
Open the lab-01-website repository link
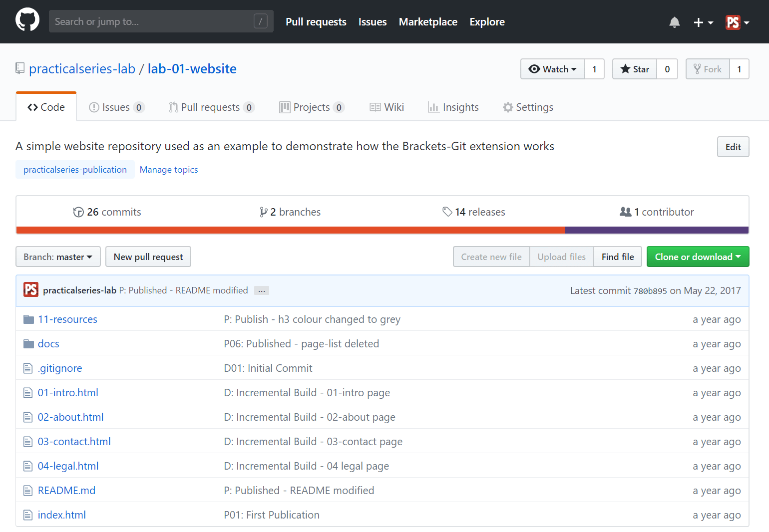(x=192, y=69)
